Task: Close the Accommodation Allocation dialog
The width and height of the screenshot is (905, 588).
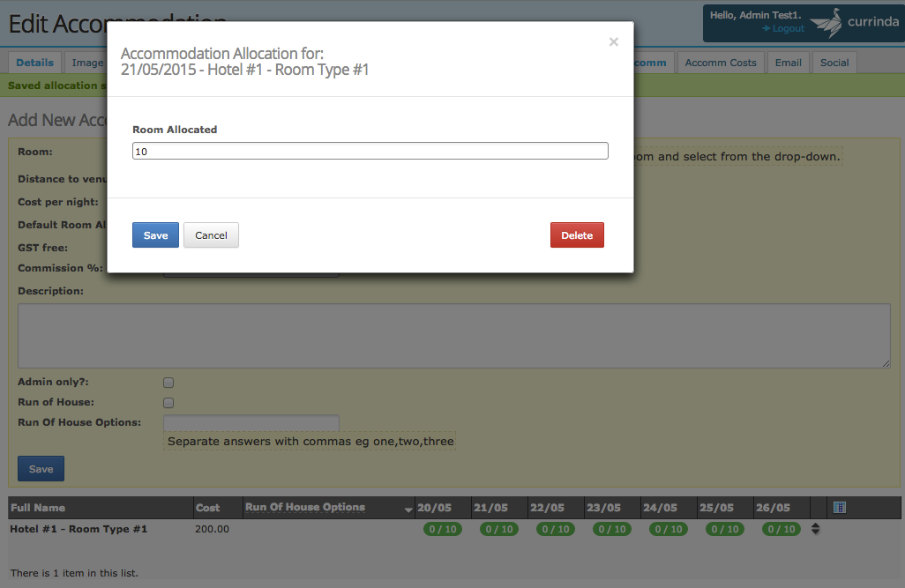Action: tap(614, 41)
